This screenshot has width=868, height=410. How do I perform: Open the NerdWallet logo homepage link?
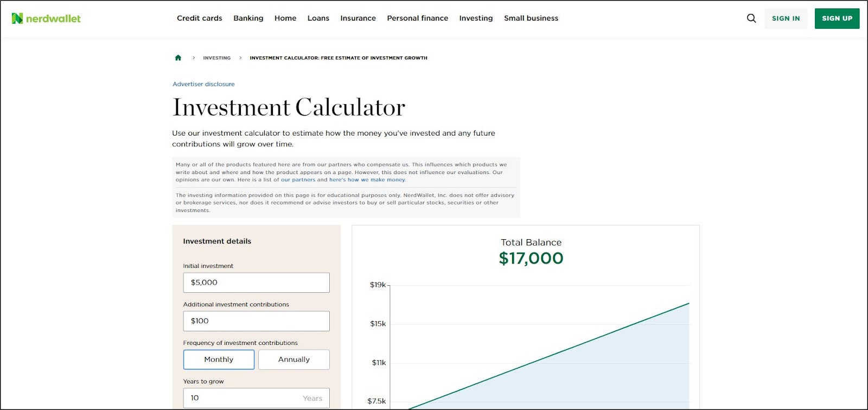46,18
